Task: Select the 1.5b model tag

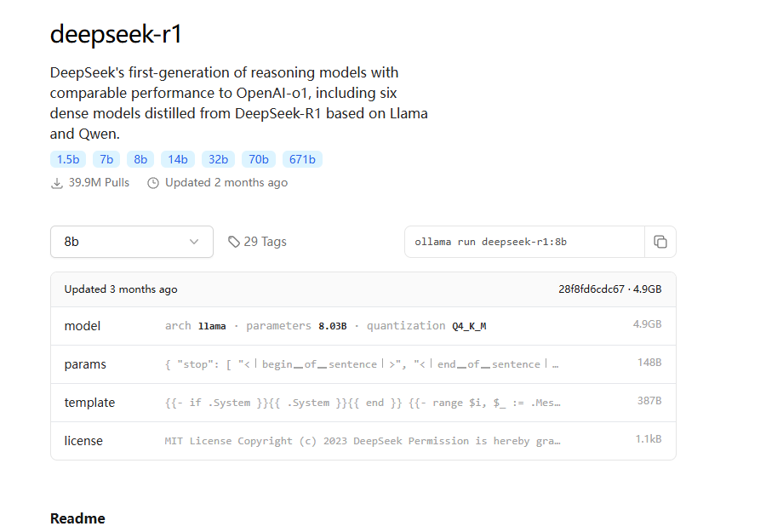Action: coord(67,159)
